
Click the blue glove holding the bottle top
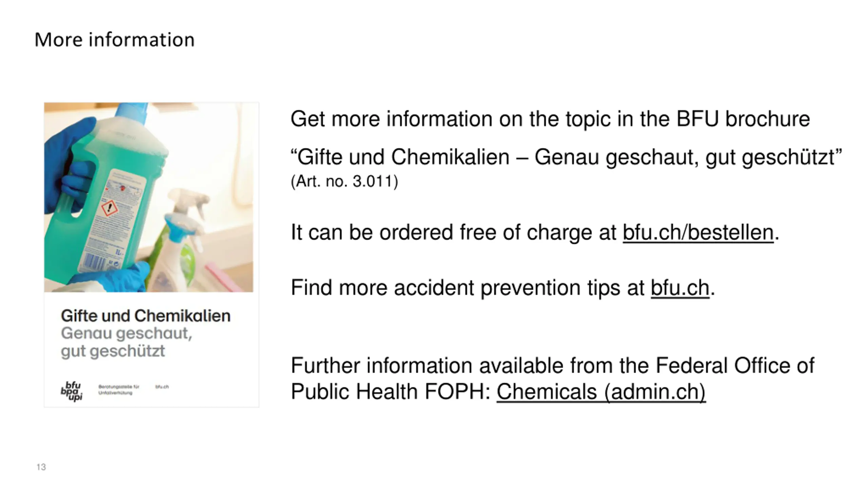tap(68, 163)
